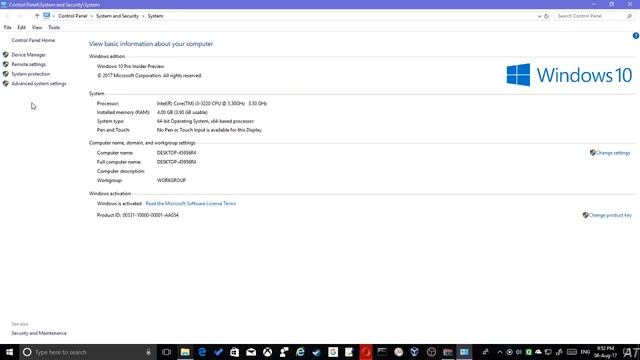Image resolution: width=640 pixels, height=360 pixels.
Task: Open the Command Prompt taskbar icon
Action: [x=382, y=352]
